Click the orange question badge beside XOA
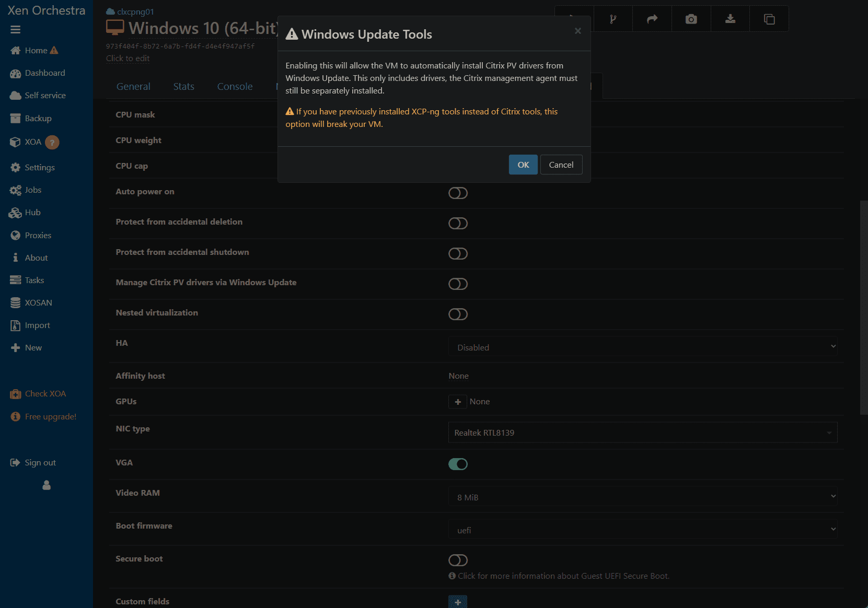Screen dimensions: 868x608 point(52,142)
